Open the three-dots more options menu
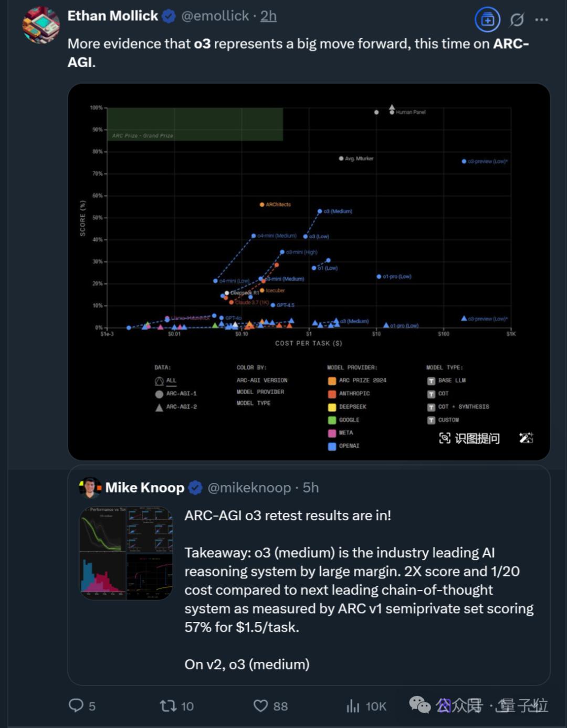 [541, 20]
